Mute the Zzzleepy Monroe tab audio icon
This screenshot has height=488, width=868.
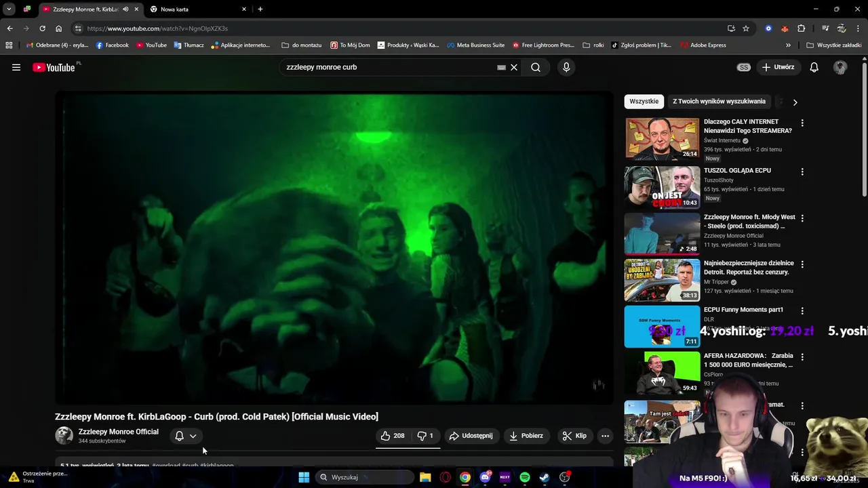coord(125,9)
